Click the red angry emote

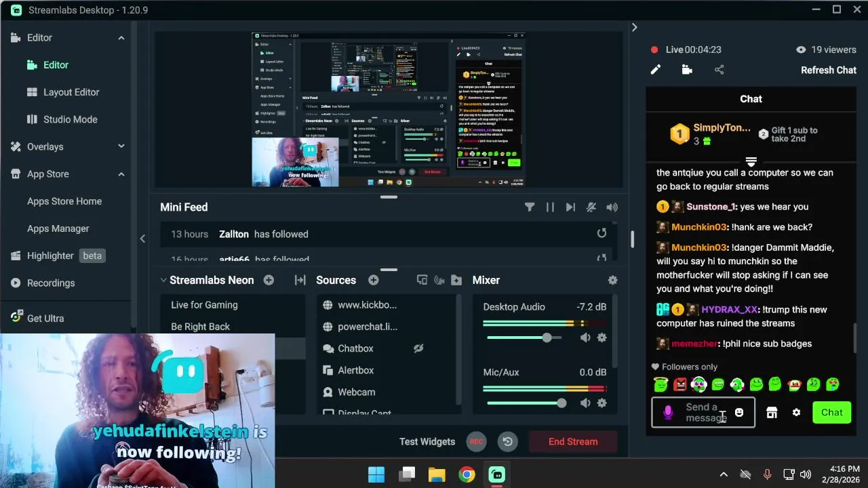tap(680, 384)
